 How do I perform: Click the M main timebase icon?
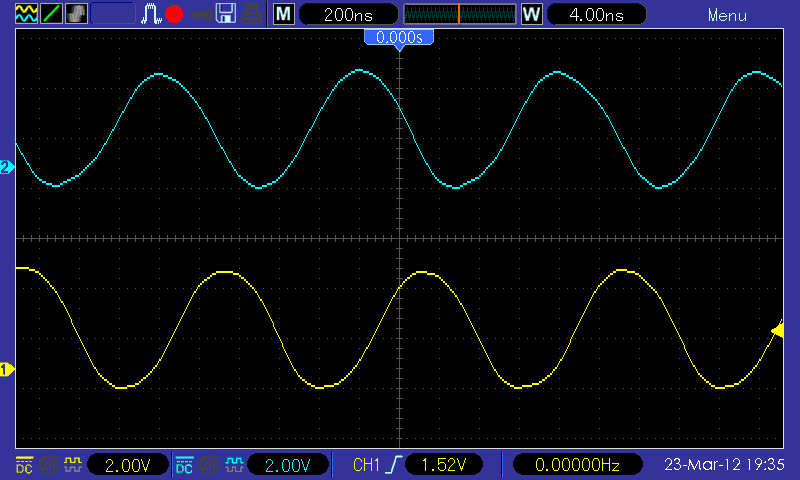pyautogui.click(x=283, y=14)
